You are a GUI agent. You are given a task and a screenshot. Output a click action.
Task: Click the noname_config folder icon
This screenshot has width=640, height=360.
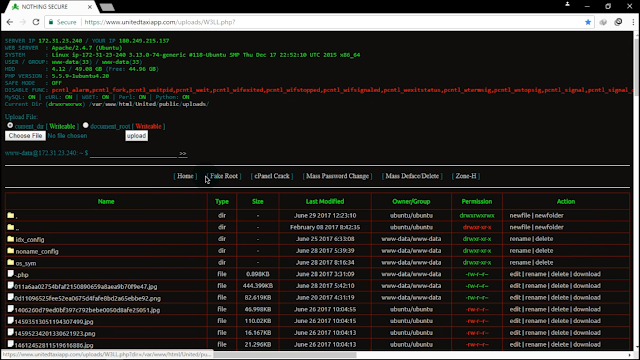[11, 251]
